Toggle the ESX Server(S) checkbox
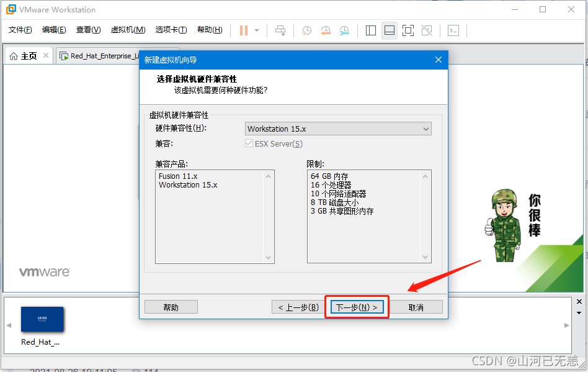Viewport: 588px width, 372px height. click(x=249, y=143)
